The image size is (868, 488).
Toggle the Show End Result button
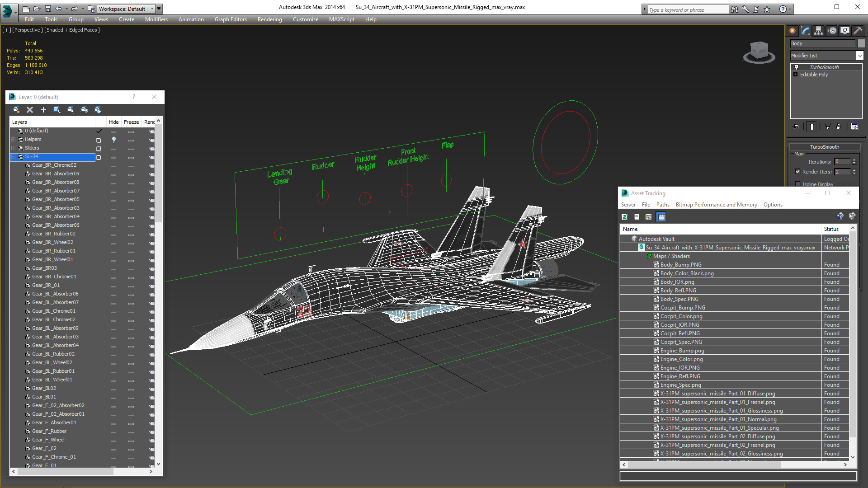click(812, 127)
